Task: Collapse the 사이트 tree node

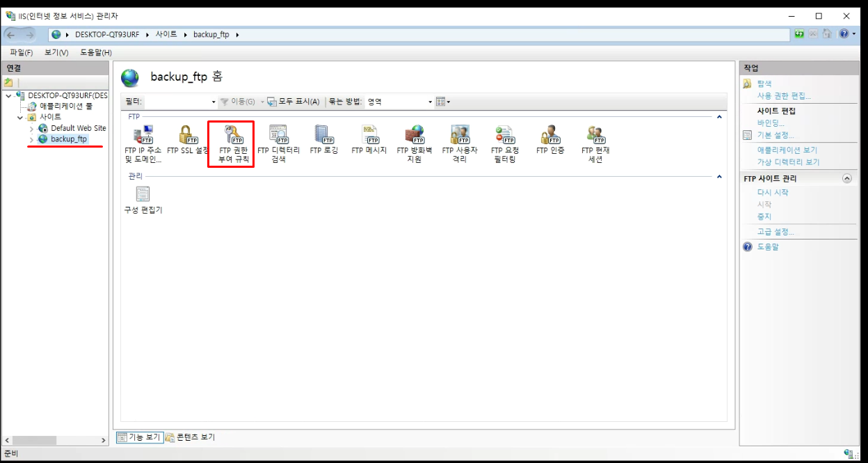Action: [20, 117]
